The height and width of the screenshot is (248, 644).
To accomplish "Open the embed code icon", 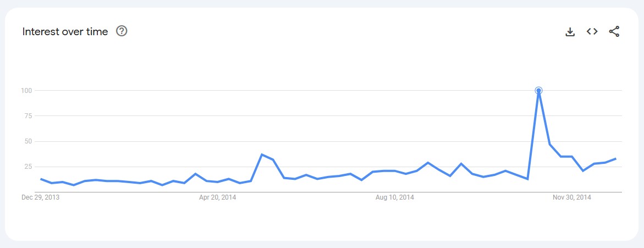I will point(592,32).
